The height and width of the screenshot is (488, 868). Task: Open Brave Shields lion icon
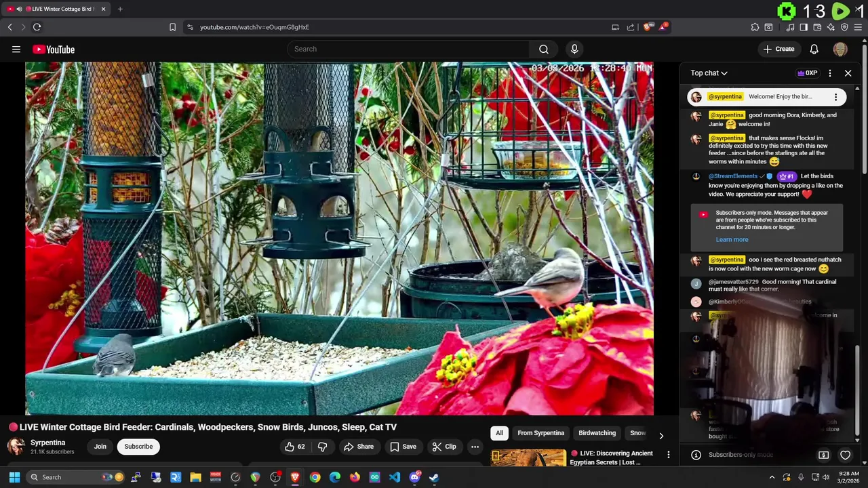coord(648,27)
